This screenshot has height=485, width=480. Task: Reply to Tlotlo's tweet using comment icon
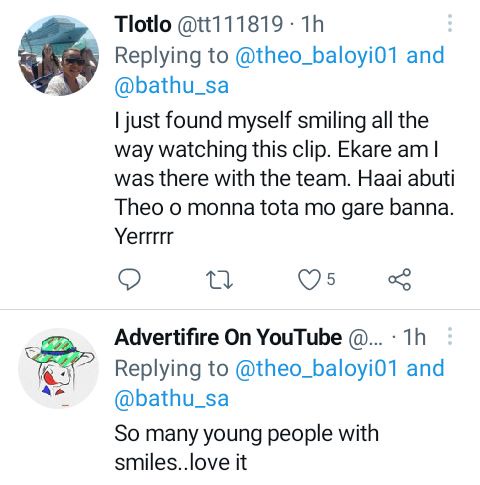pos(129,279)
